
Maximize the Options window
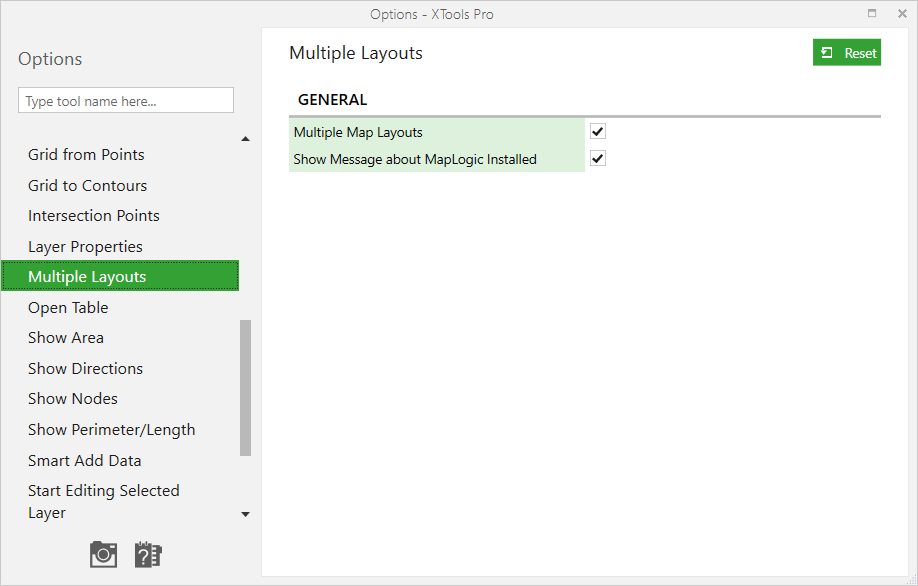[872, 14]
